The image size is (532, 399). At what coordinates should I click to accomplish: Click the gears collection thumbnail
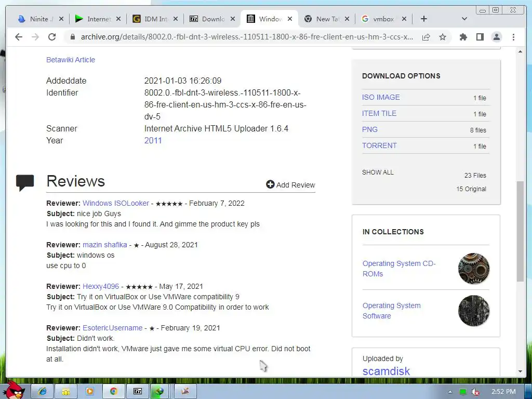point(474,269)
